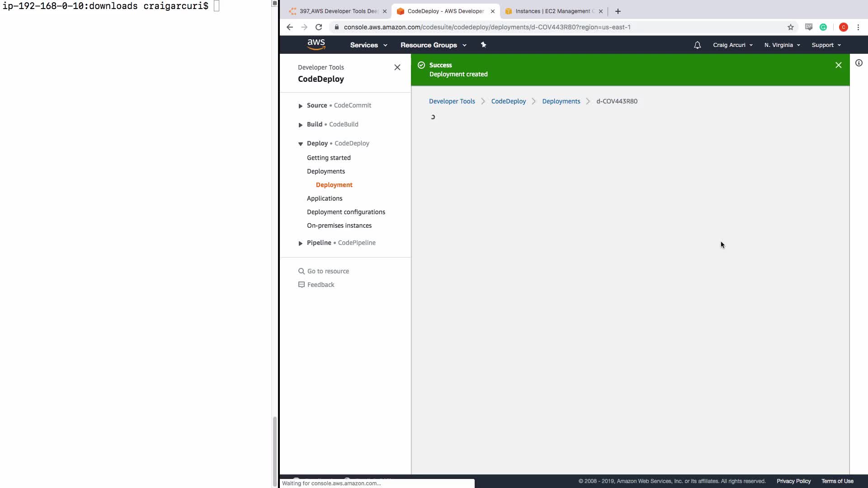Click the pin shortcut icon in navbar
Screen dimensions: 868x488
click(x=483, y=45)
